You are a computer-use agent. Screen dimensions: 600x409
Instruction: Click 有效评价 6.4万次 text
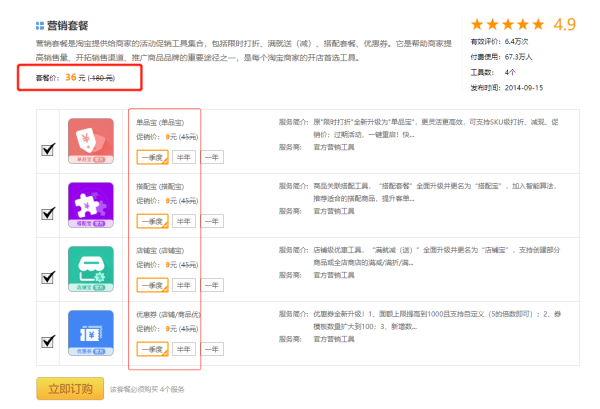tap(499, 41)
